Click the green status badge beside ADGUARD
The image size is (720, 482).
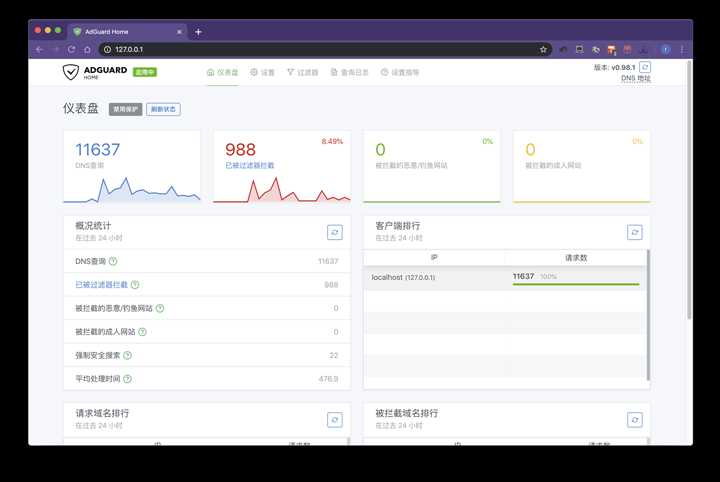click(x=145, y=72)
